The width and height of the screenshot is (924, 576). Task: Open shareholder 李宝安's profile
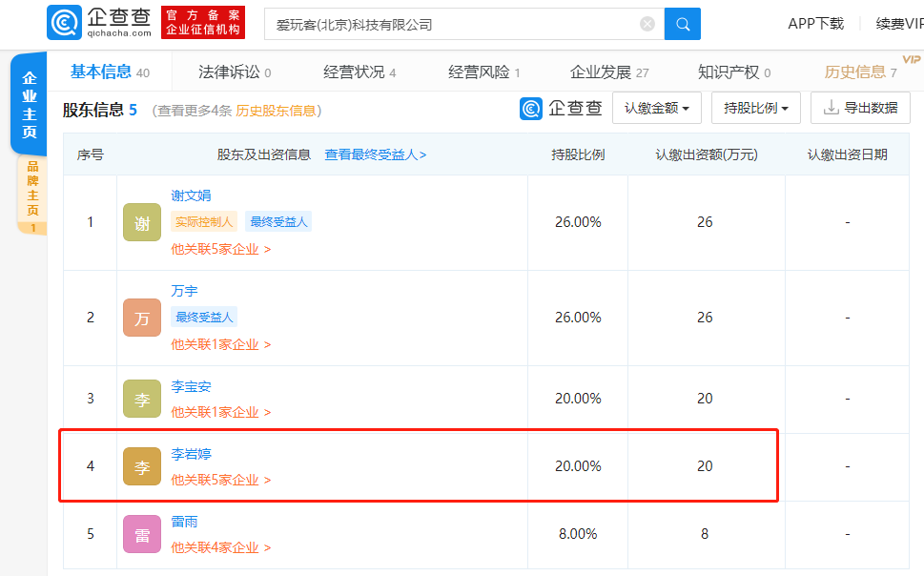[x=191, y=387]
